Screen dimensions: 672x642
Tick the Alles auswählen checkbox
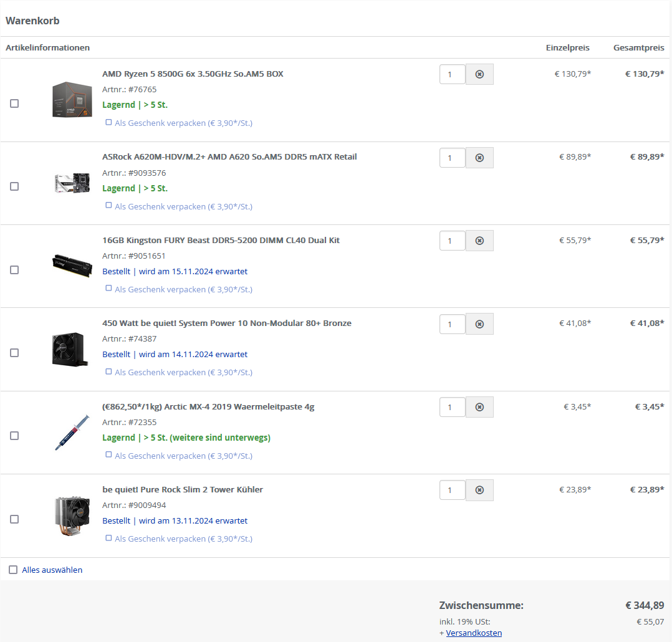[x=13, y=570]
